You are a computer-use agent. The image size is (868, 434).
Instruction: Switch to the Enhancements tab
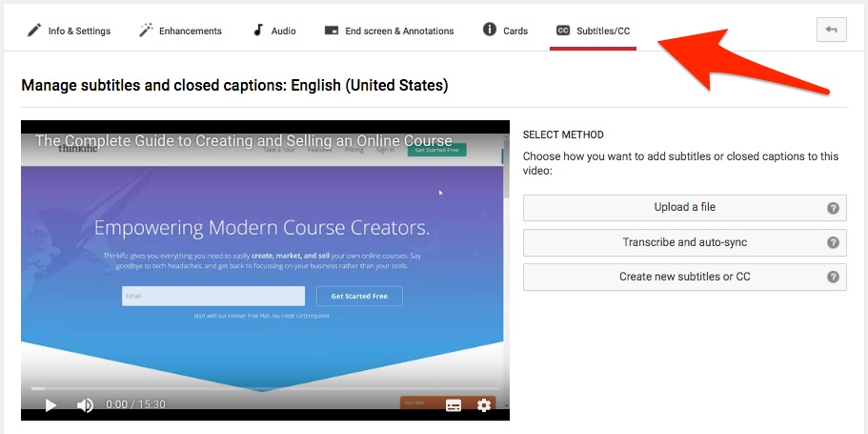tap(180, 31)
